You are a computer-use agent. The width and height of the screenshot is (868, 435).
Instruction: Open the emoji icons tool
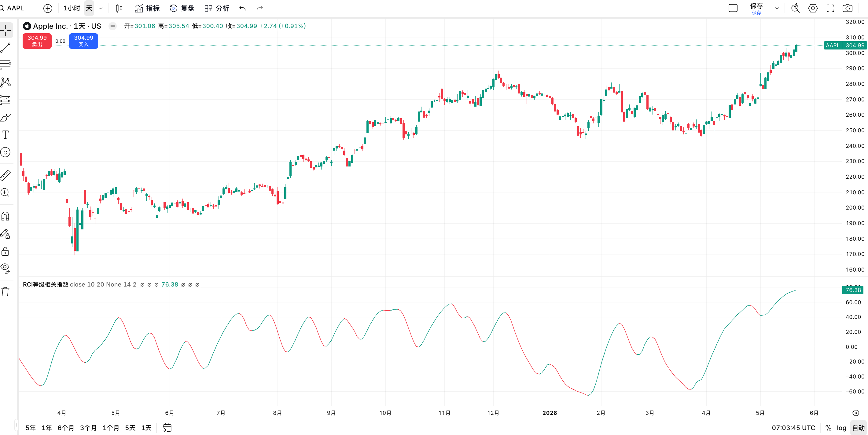[6, 152]
